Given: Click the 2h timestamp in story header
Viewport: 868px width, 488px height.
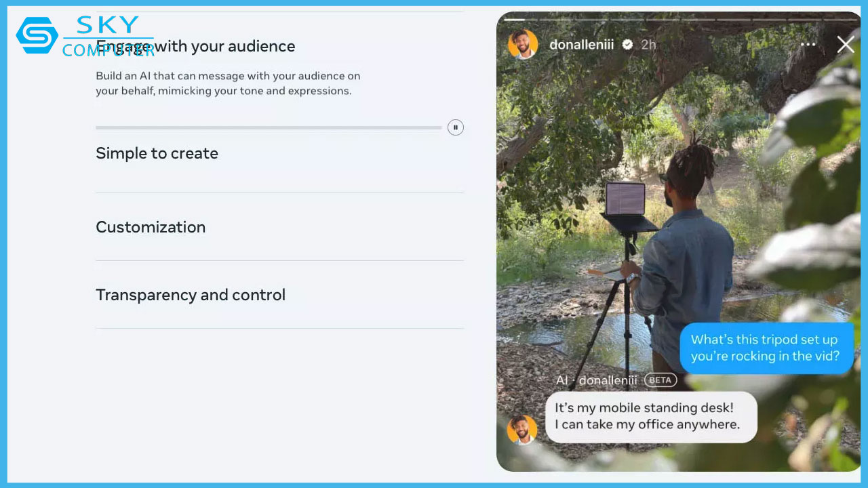Looking at the screenshot, I should coord(648,45).
